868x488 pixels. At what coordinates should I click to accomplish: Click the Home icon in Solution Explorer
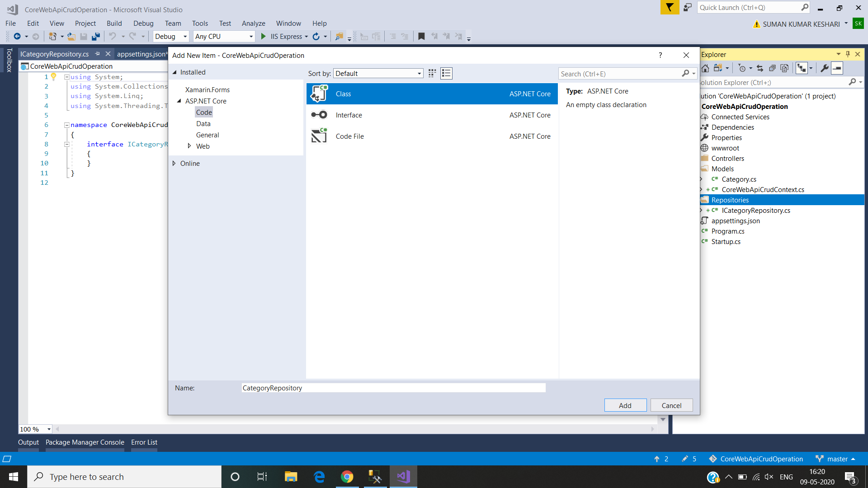pos(705,68)
